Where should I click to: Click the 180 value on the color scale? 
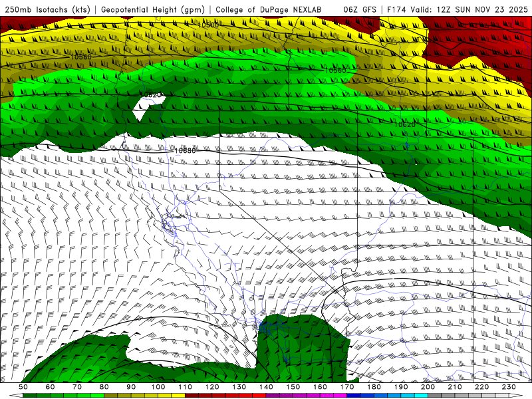(374, 387)
